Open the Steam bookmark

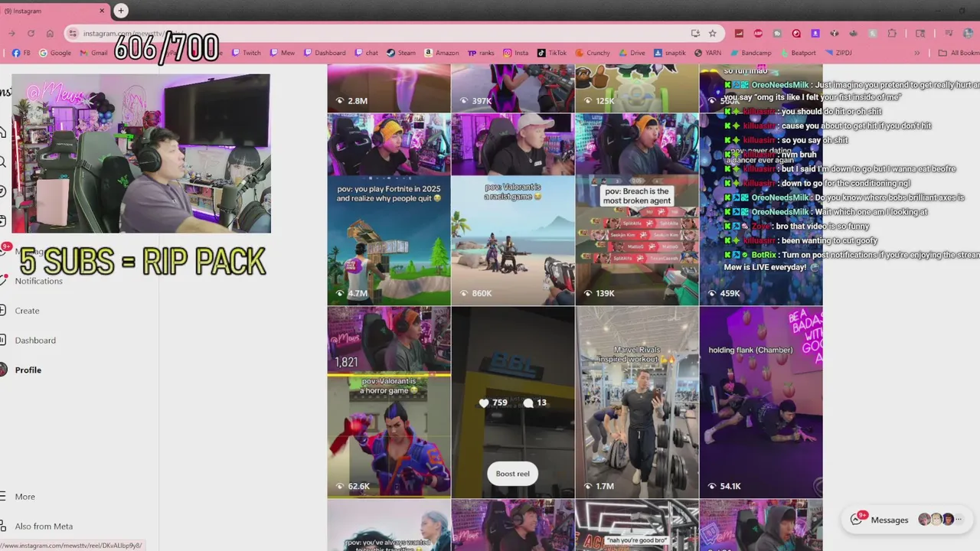tap(401, 53)
